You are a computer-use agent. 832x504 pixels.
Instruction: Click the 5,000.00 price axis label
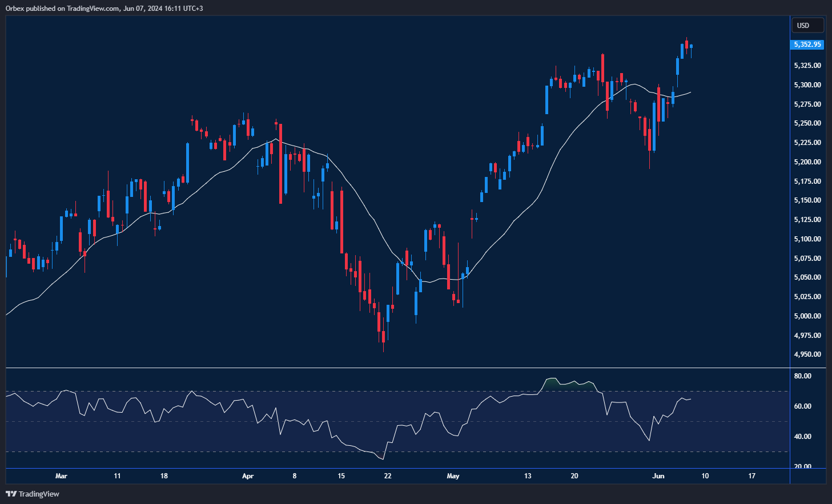pos(807,316)
